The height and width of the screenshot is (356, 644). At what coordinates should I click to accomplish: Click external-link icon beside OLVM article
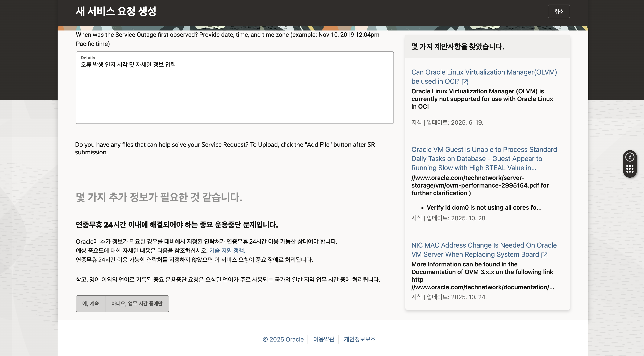coord(464,82)
